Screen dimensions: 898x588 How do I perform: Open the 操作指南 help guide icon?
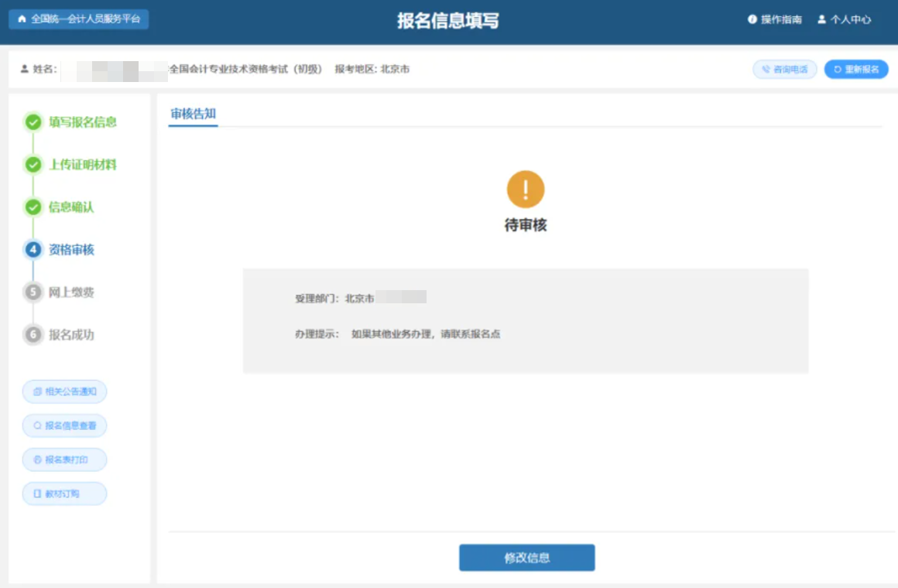pyautogui.click(x=752, y=20)
